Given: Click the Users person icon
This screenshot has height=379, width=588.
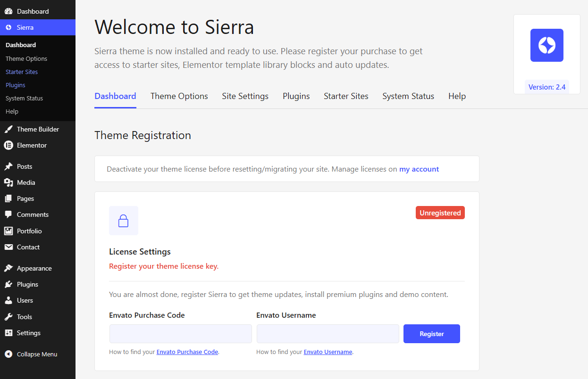Looking at the screenshot, I should click(x=8, y=300).
